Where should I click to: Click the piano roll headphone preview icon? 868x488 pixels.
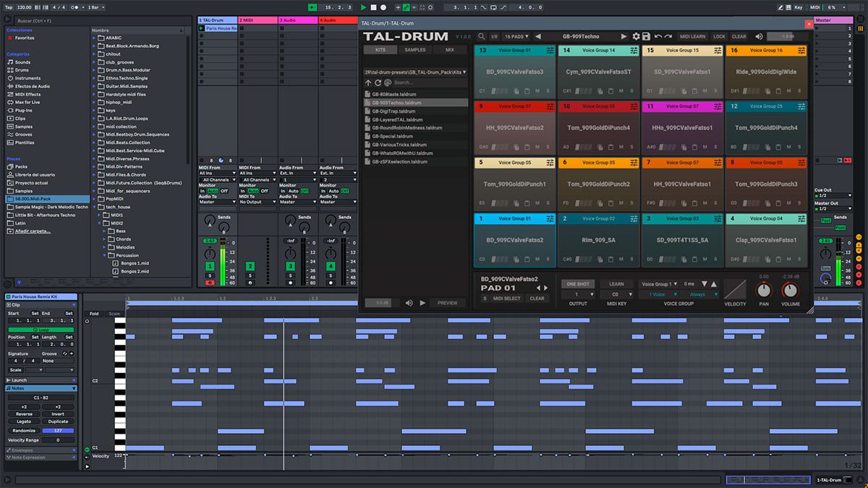[x=88, y=320]
